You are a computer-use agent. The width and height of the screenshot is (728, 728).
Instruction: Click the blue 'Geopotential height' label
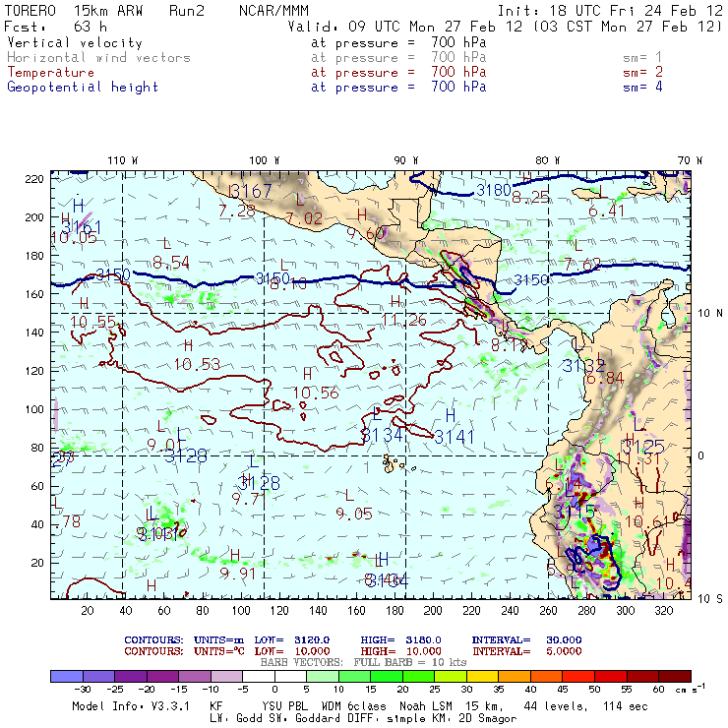[83, 88]
